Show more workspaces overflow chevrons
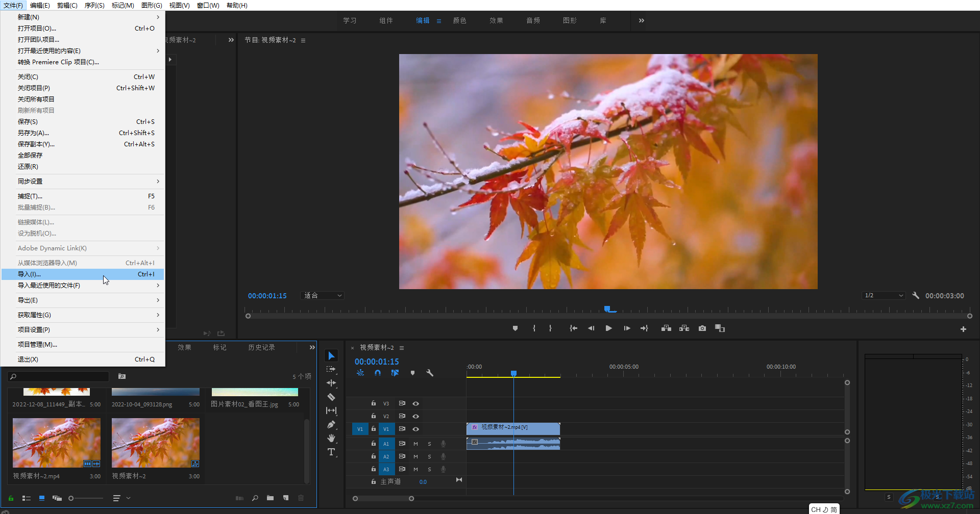 642,20
